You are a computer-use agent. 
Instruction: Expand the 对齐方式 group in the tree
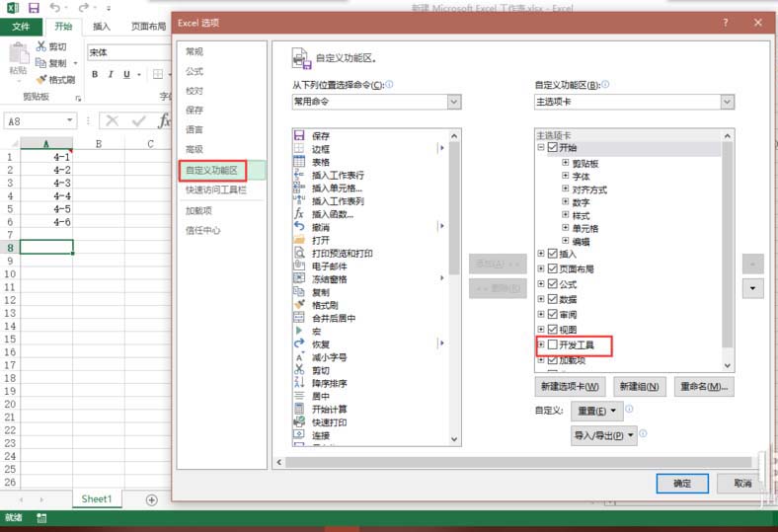(565, 189)
